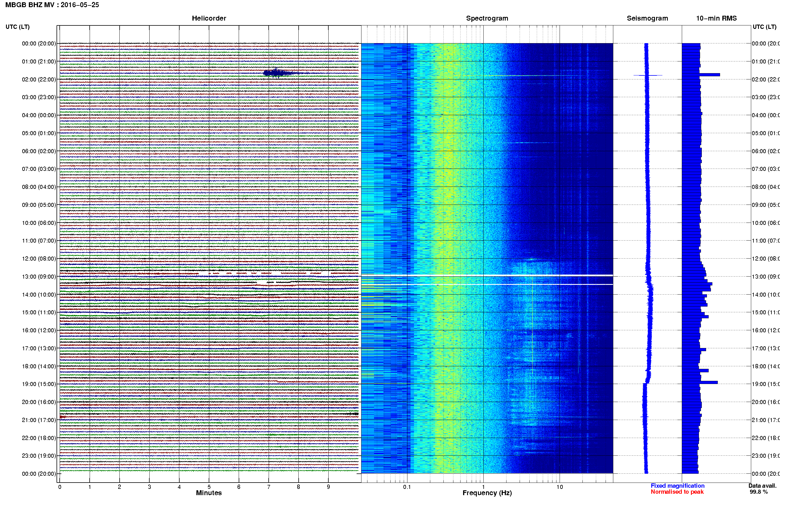Click the left time label 10:00 (06:00)
The height and width of the screenshot is (508, 812).
point(39,223)
